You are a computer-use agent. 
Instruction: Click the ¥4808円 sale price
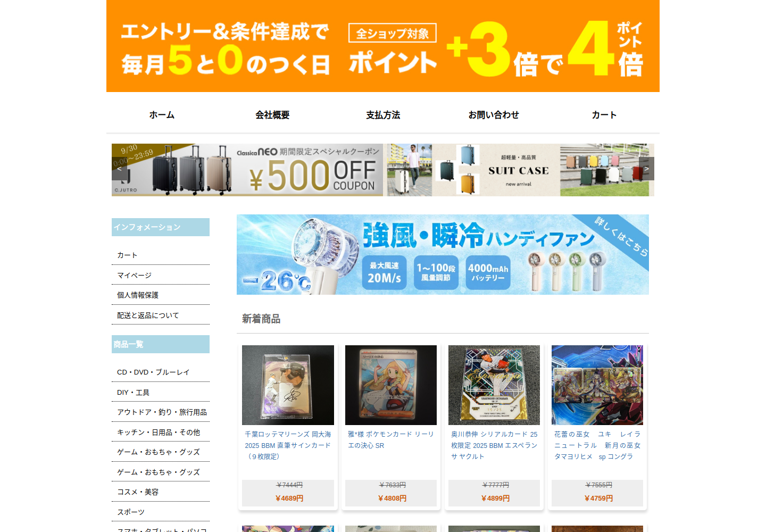point(392,498)
